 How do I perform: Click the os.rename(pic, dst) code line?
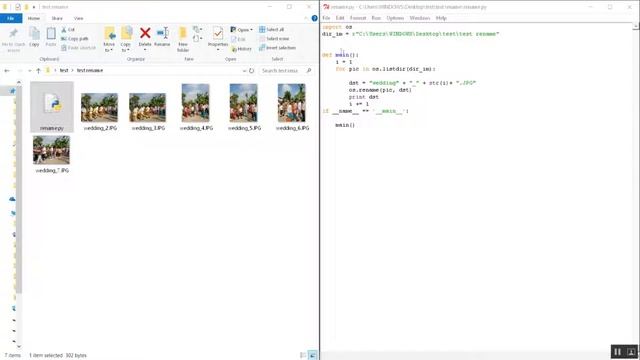[380, 90]
